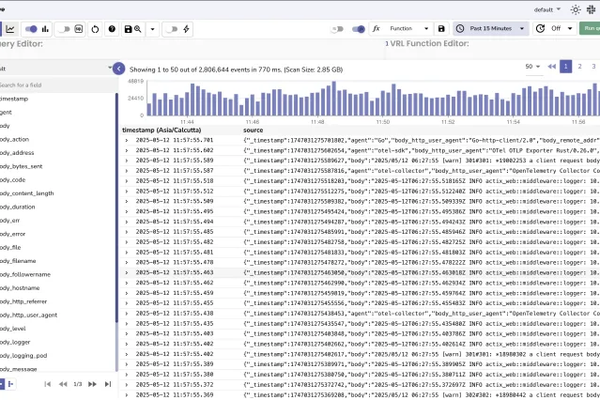600x400 pixels.
Task: Open the Slack community icon
Action: (x=591, y=10)
